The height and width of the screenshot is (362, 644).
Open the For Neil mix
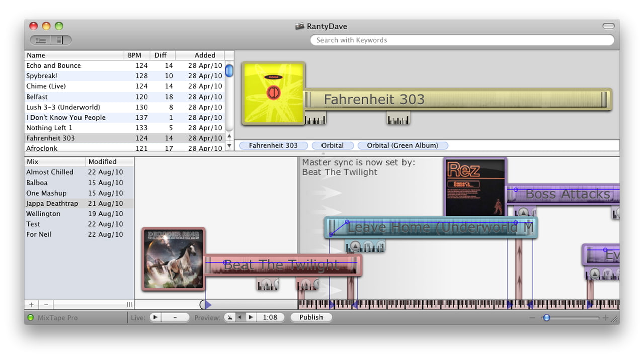(x=79, y=234)
